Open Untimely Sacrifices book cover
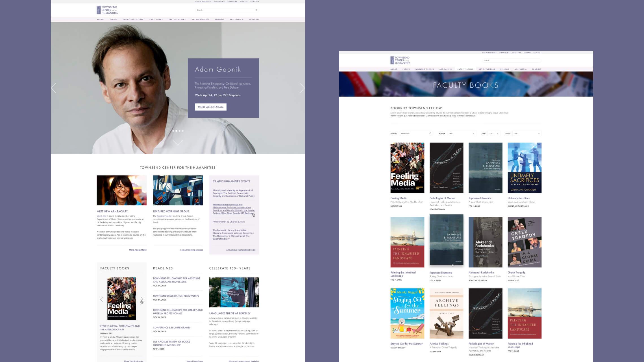This screenshot has width=644, height=362. click(525, 168)
